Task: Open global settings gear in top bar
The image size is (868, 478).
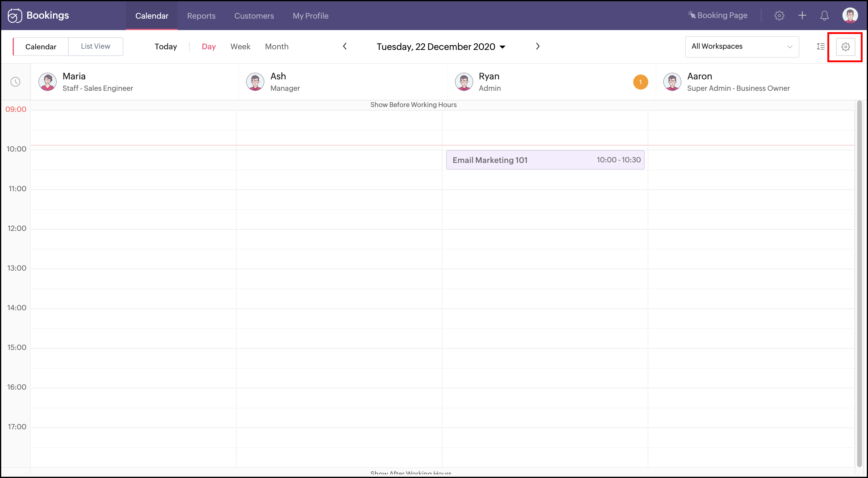Action: (779, 16)
